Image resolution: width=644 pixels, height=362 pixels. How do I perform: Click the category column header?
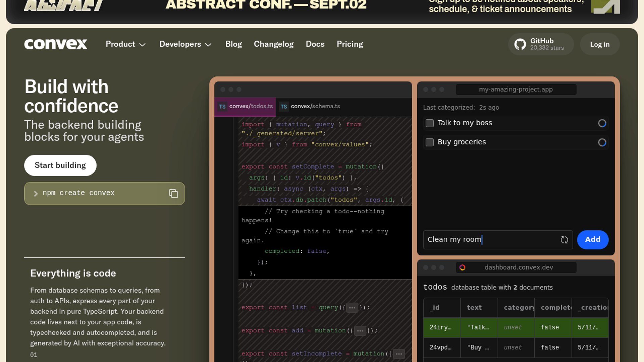[516, 307]
